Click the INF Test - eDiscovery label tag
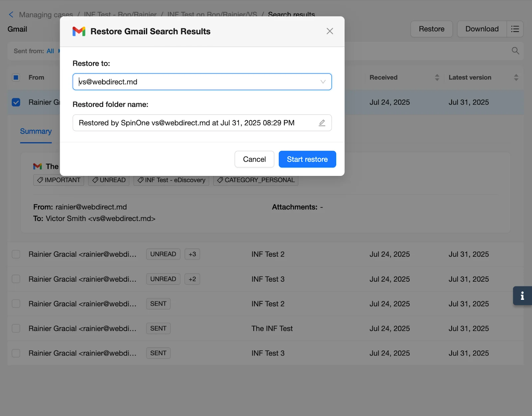532x416 pixels. point(171,180)
